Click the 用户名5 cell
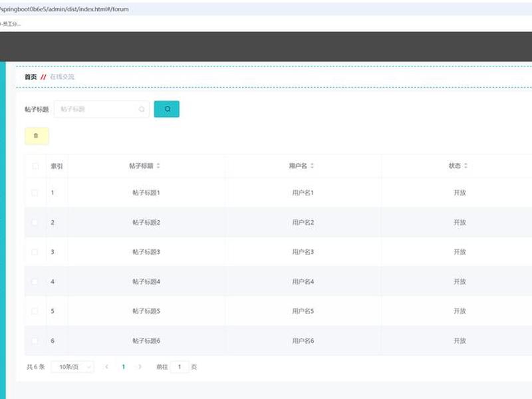This screenshot has width=532, height=399. pos(303,311)
